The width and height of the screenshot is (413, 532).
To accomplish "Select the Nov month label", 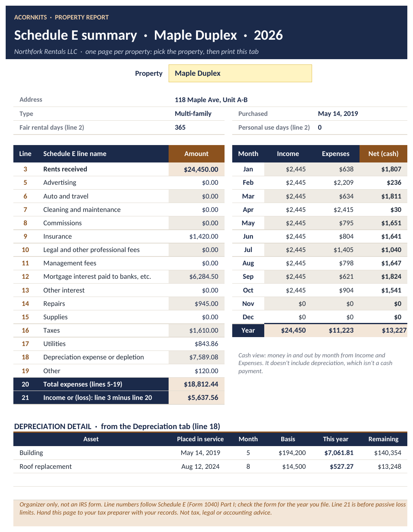I will point(248,303).
